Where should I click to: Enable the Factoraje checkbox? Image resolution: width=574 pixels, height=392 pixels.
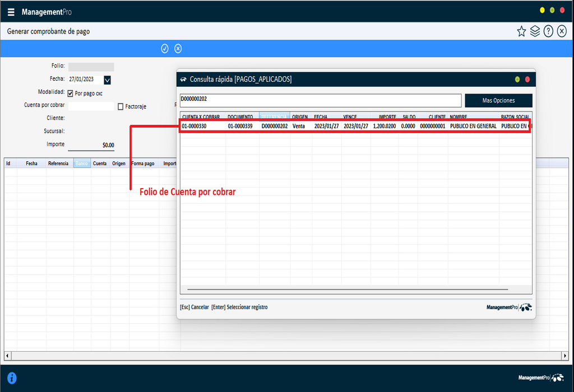121,106
